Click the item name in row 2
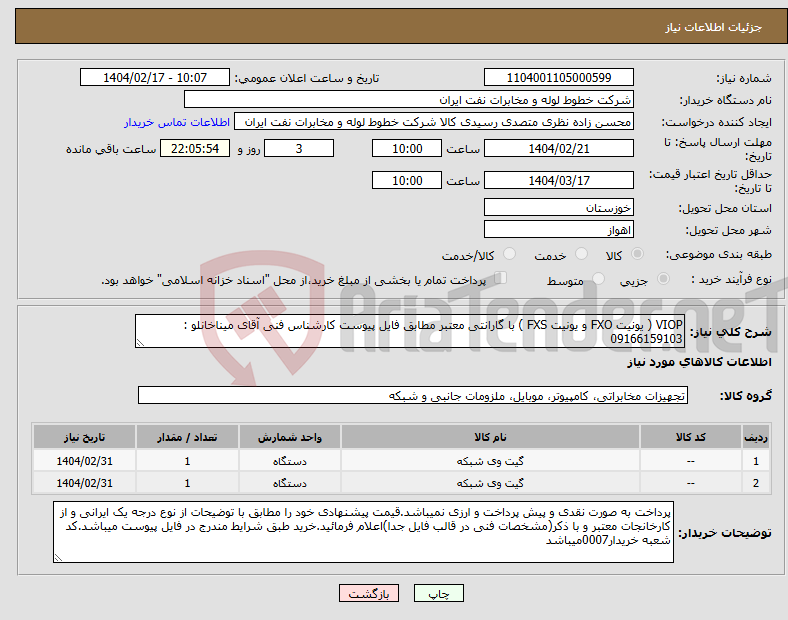This screenshot has height=620, width=788. click(490, 483)
